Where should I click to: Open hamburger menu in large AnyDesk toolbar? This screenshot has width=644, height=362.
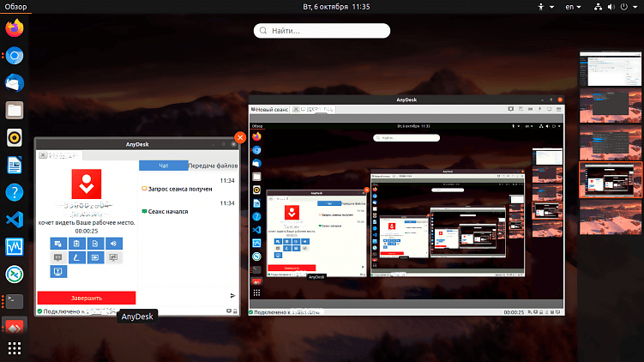558,109
